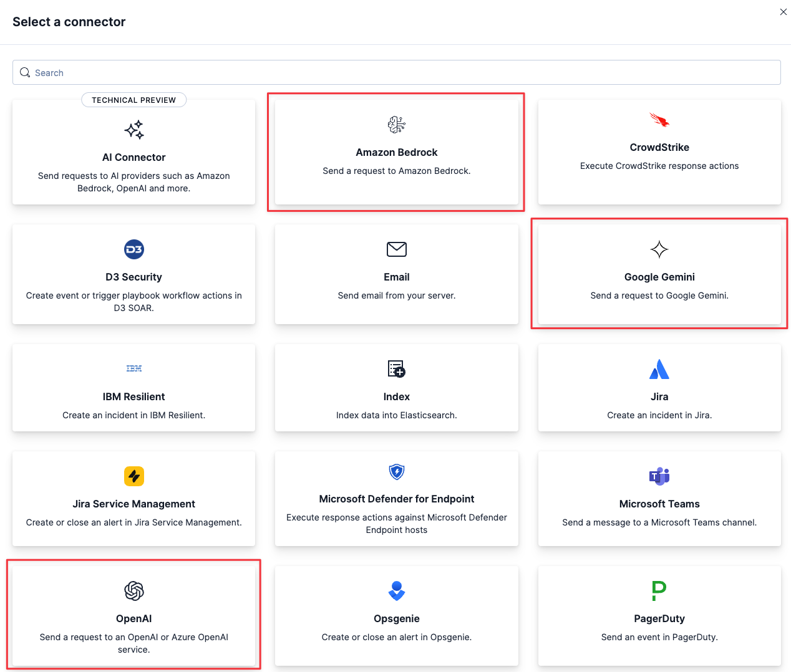The image size is (791, 672).
Task: Click D3 SOAR playbook workflow description
Action: [134, 302]
